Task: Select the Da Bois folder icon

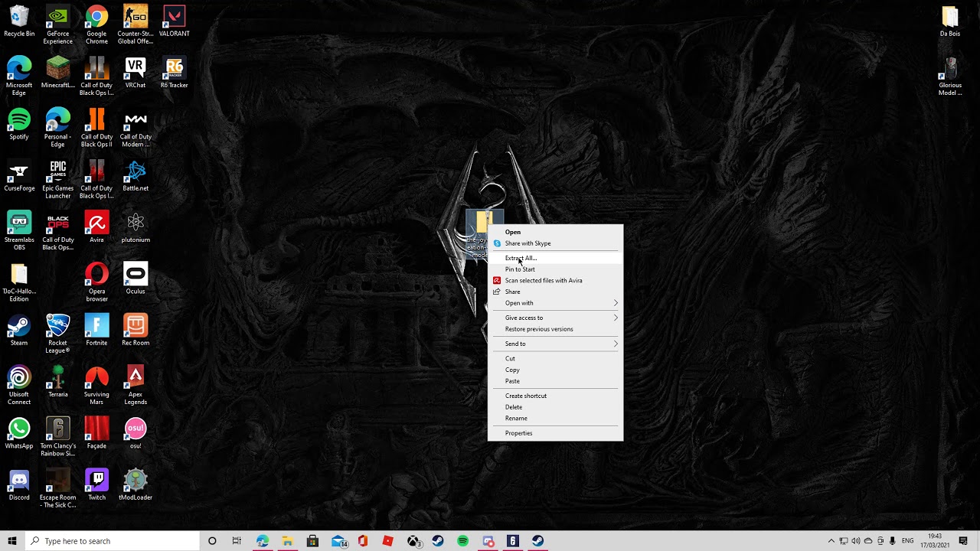Action: coord(950,21)
